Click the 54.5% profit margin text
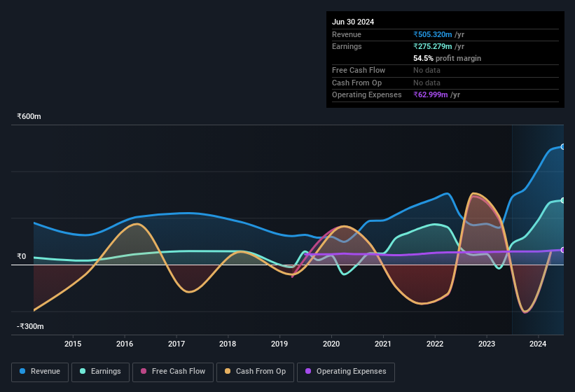 tap(447, 58)
